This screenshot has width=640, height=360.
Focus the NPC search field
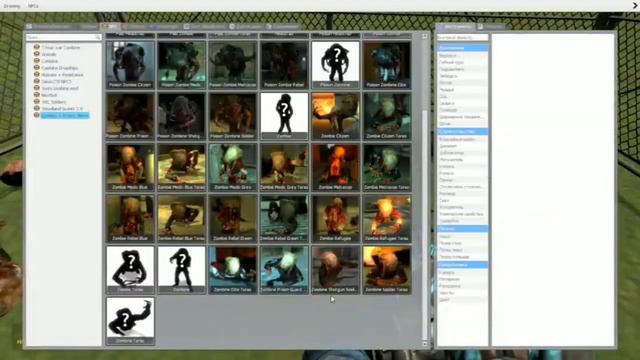[63, 37]
